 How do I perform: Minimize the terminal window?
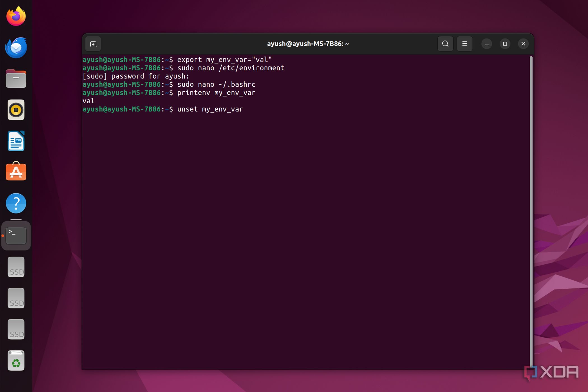(x=487, y=44)
